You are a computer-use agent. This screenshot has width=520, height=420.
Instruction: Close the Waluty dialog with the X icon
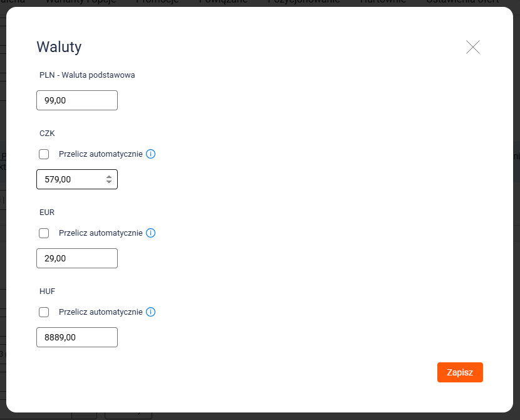pos(473,47)
